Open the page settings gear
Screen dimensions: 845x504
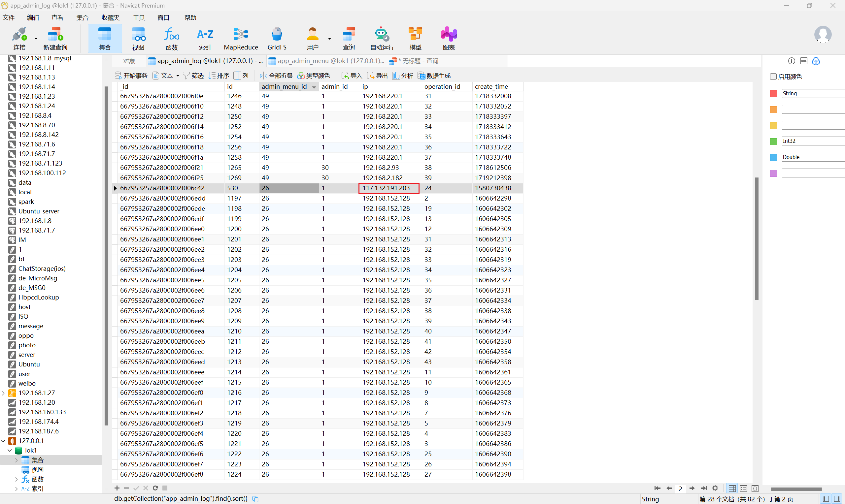[715, 488]
